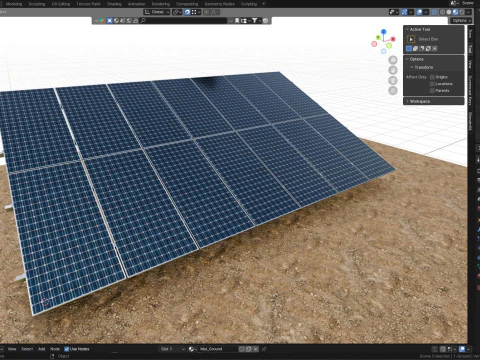The height and width of the screenshot is (360, 480).
Task: Enable Affect Only Parents checkbox
Action: pyautogui.click(x=432, y=90)
